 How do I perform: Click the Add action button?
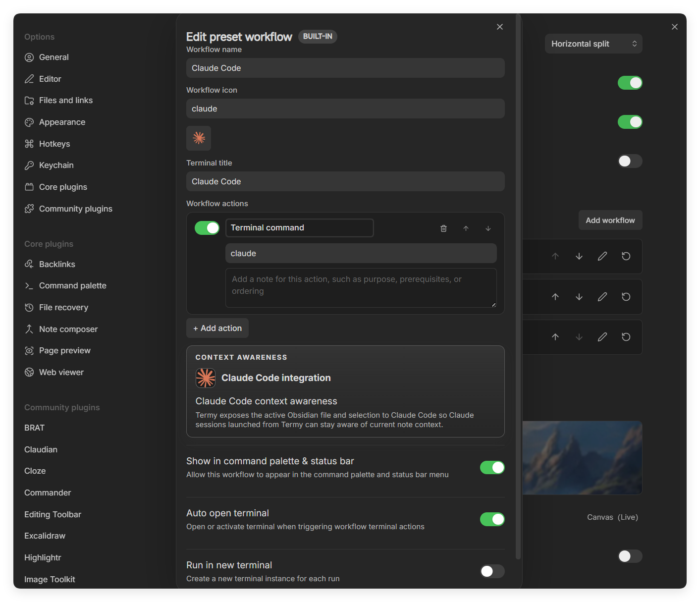(x=217, y=328)
